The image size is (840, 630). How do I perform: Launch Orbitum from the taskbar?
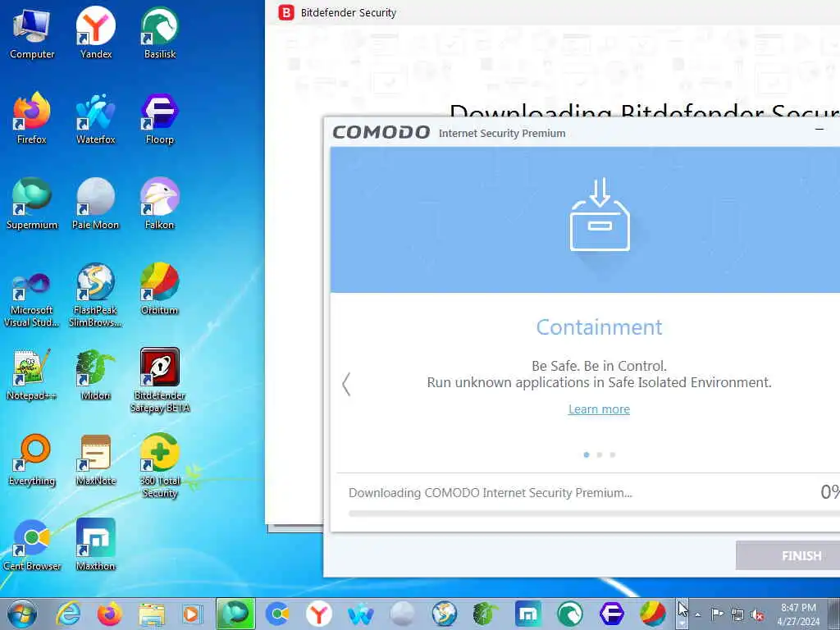click(652, 614)
